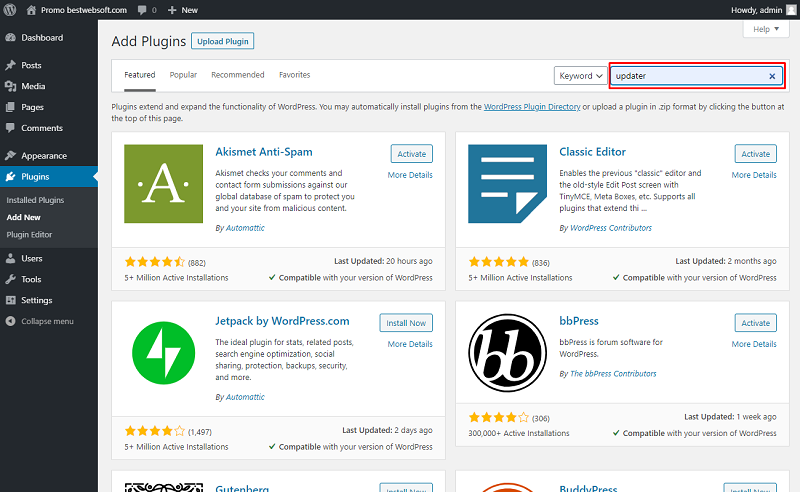
Task: Click the Tools wrench icon in the sidebar
Action: point(10,279)
